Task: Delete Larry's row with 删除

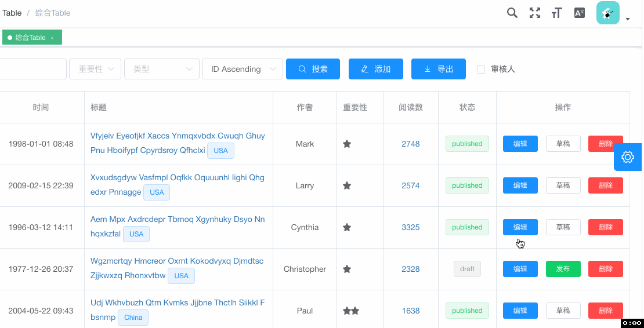Action: [606, 185]
